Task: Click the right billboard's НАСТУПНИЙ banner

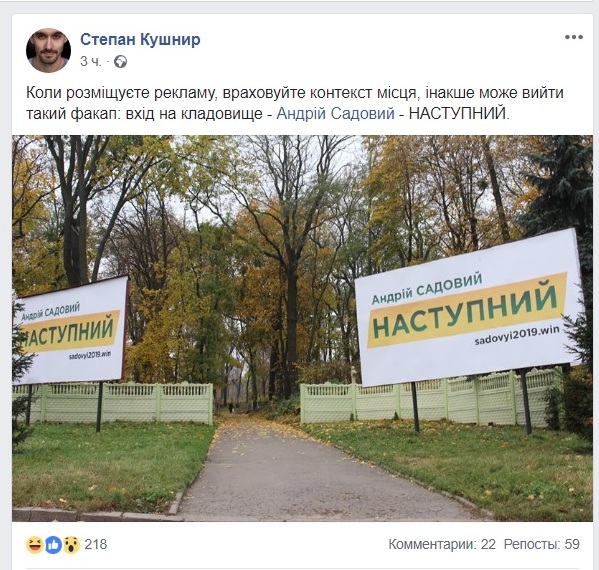Action: click(467, 310)
